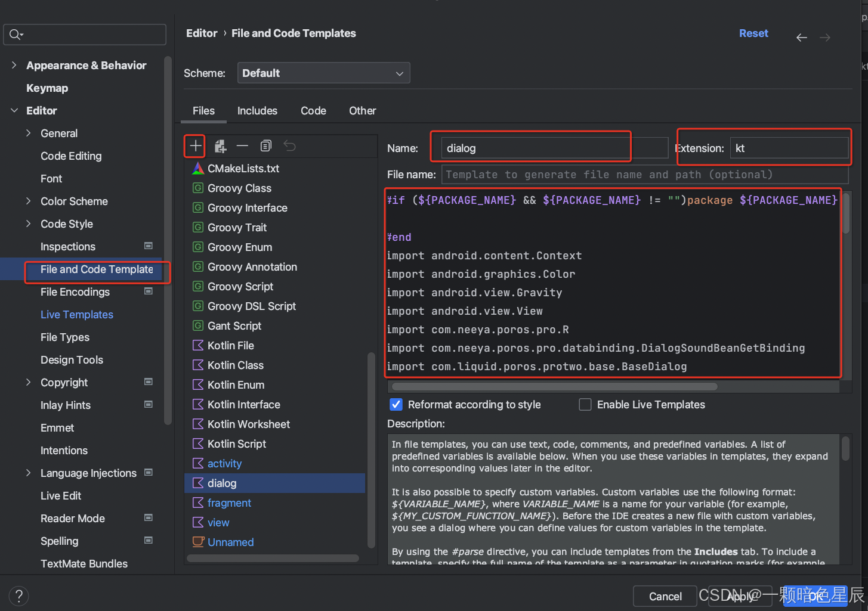This screenshot has height=611, width=868.
Task: Open the help question mark icon
Action: click(19, 596)
